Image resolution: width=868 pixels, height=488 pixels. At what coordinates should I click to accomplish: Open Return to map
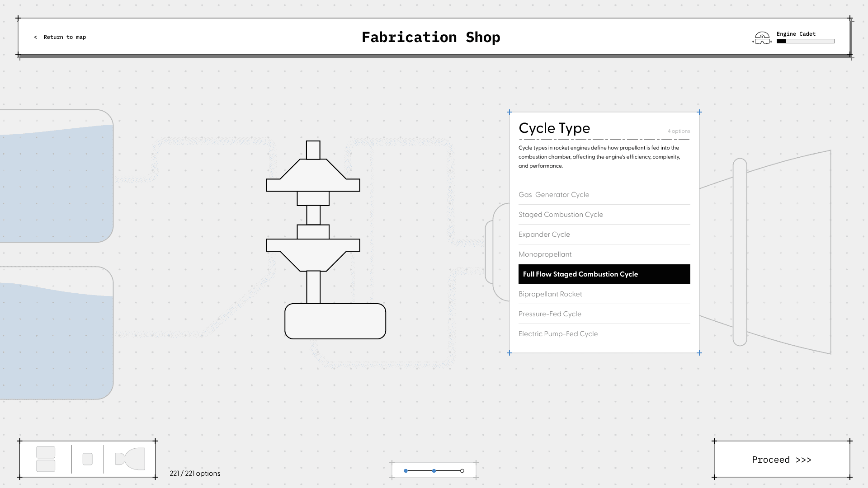[x=60, y=37]
